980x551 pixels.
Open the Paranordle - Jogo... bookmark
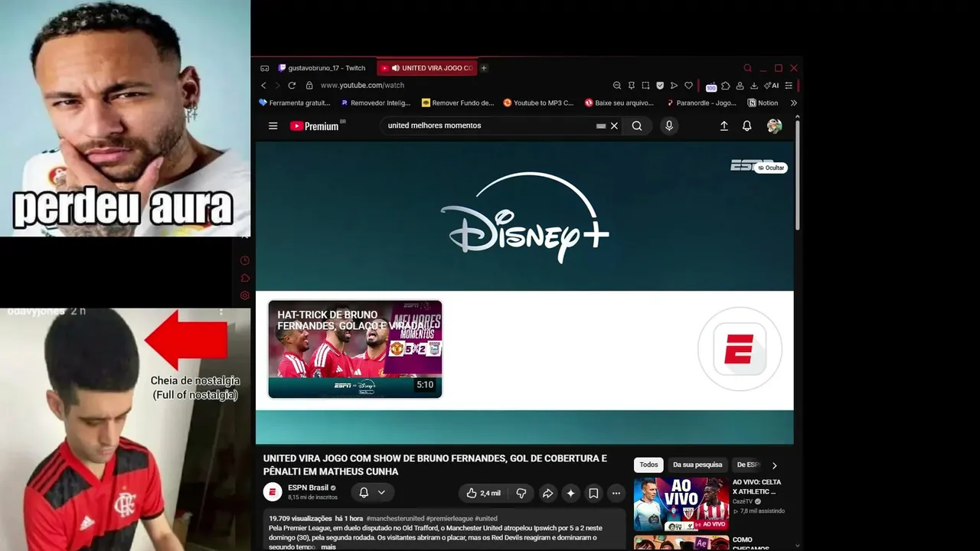click(x=701, y=103)
